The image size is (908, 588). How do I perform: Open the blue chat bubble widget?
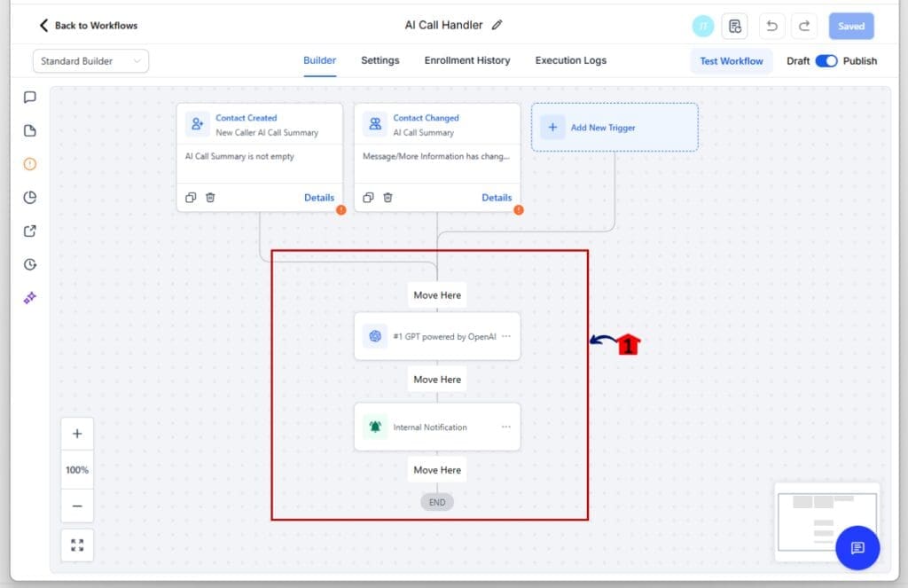[857, 548]
